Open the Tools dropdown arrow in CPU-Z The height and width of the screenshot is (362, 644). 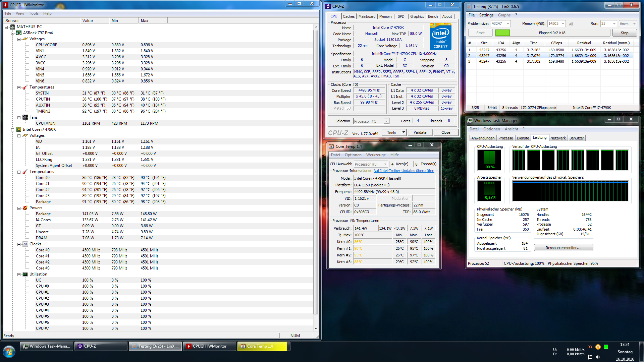click(404, 132)
